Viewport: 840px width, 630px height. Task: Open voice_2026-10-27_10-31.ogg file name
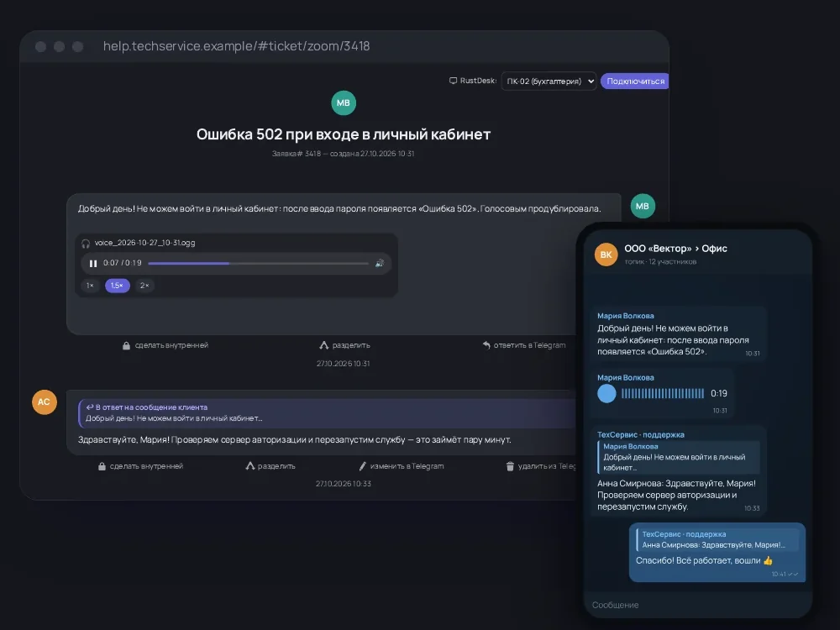(x=144, y=243)
